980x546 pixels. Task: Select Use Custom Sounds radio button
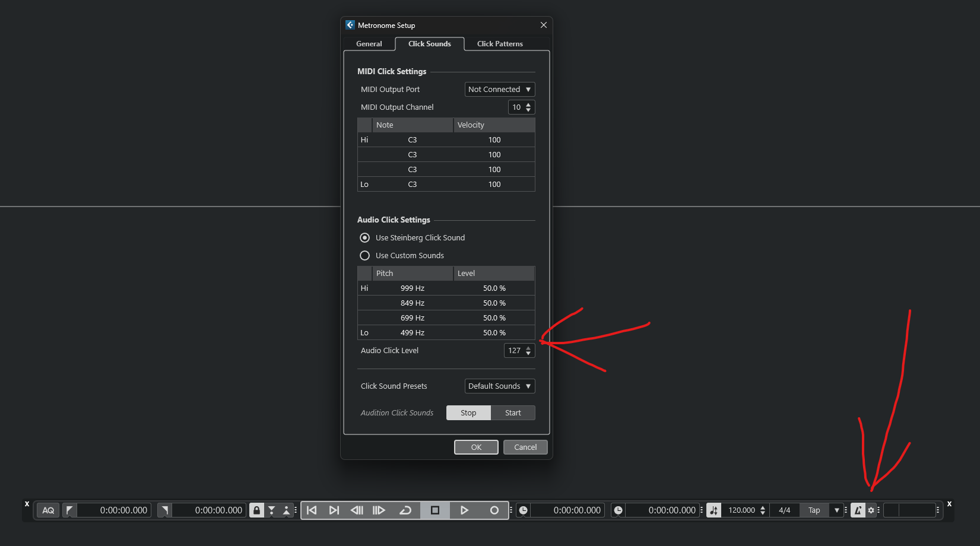(365, 256)
